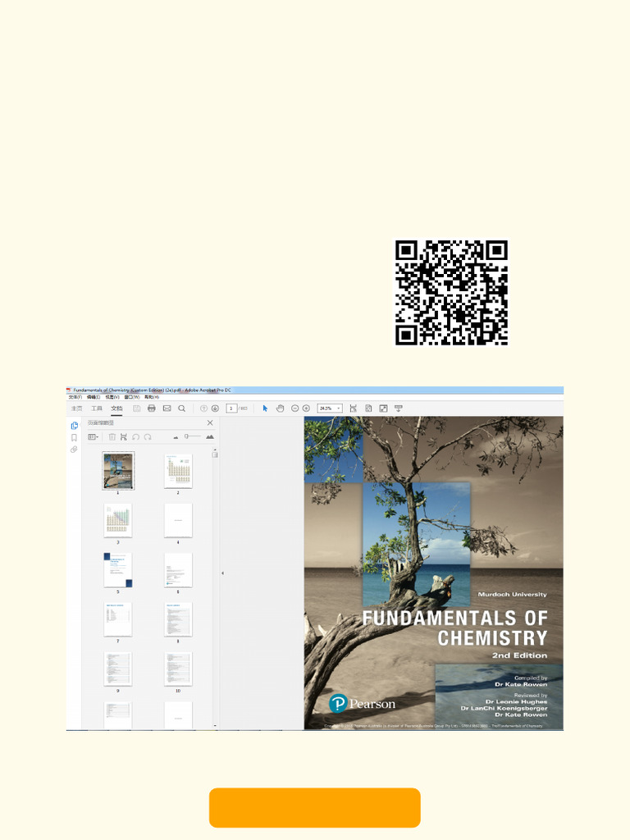Screen dimensions: 630x840
Task: Select page 10 thumbnail
Action: pos(178,669)
